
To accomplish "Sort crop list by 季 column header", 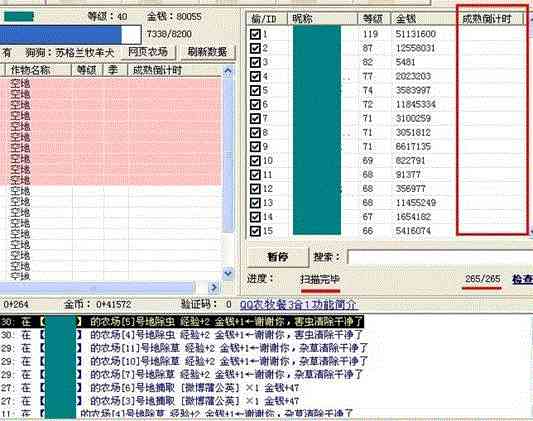I will coord(115,70).
